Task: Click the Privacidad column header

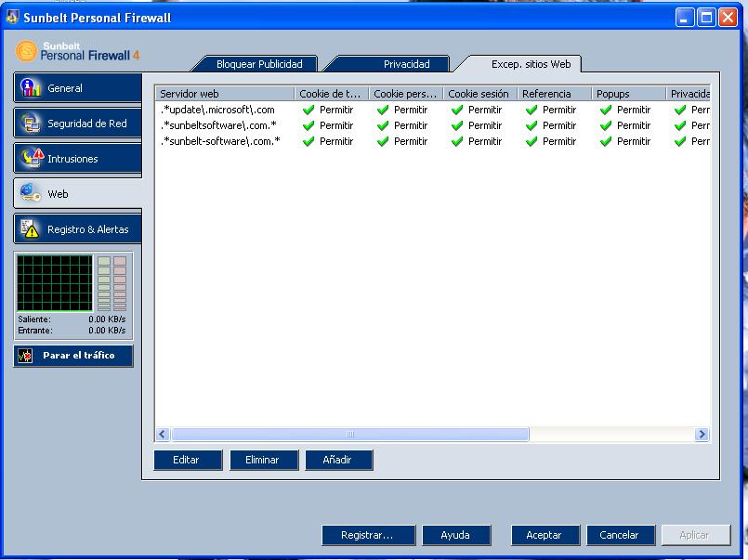Action: coord(689,94)
